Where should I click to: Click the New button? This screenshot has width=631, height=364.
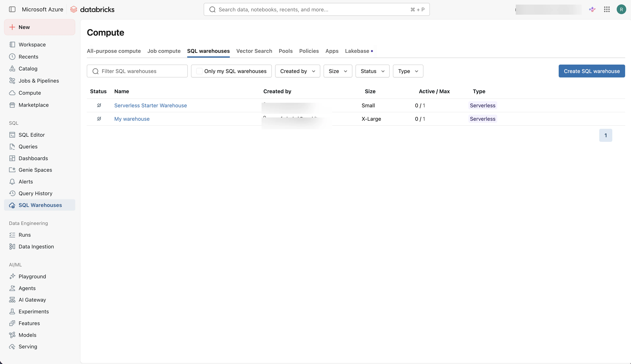pos(39,27)
